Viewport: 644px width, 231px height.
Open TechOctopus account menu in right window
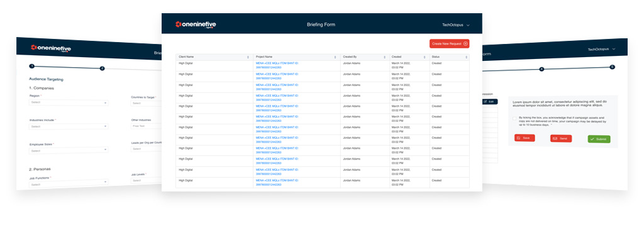click(602, 49)
